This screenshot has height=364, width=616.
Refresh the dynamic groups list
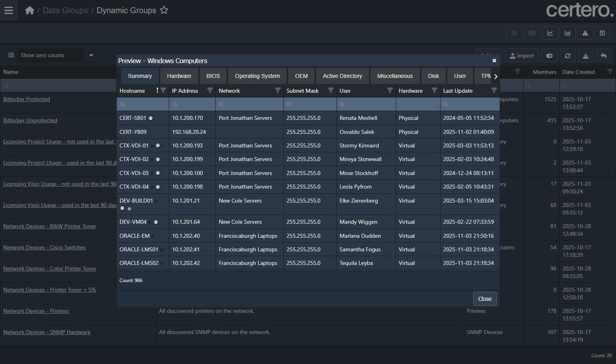pyautogui.click(x=567, y=56)
